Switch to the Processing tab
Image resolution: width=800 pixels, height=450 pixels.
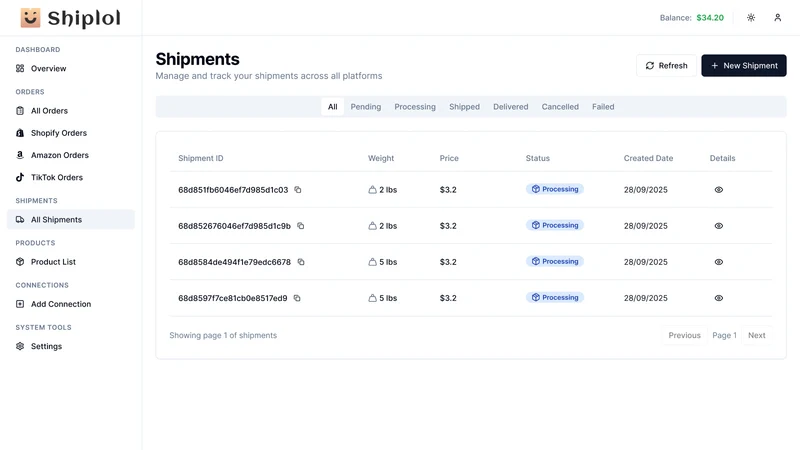(x=415, y=107)
